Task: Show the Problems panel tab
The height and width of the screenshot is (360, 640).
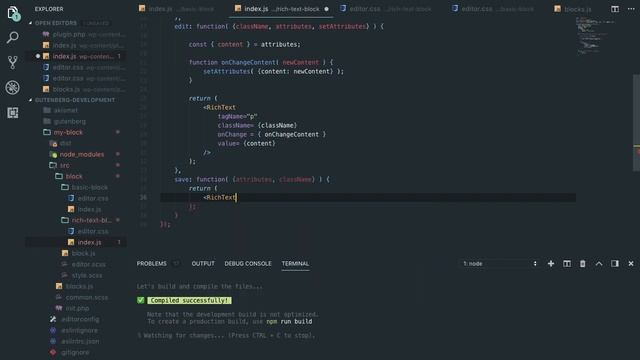Action: [x=151, y=264]
